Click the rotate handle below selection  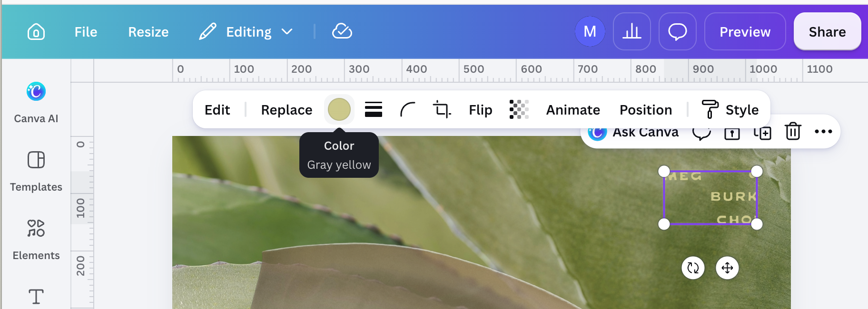pyautogui.click(x=693, y=268)
